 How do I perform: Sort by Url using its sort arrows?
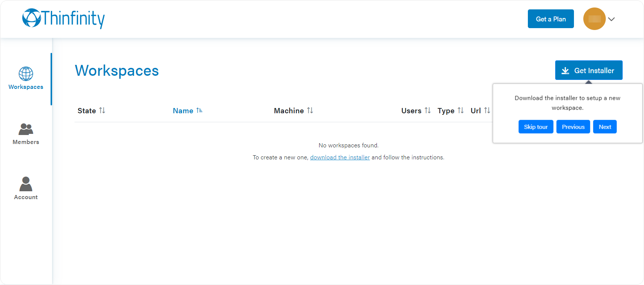coord(487,110)
